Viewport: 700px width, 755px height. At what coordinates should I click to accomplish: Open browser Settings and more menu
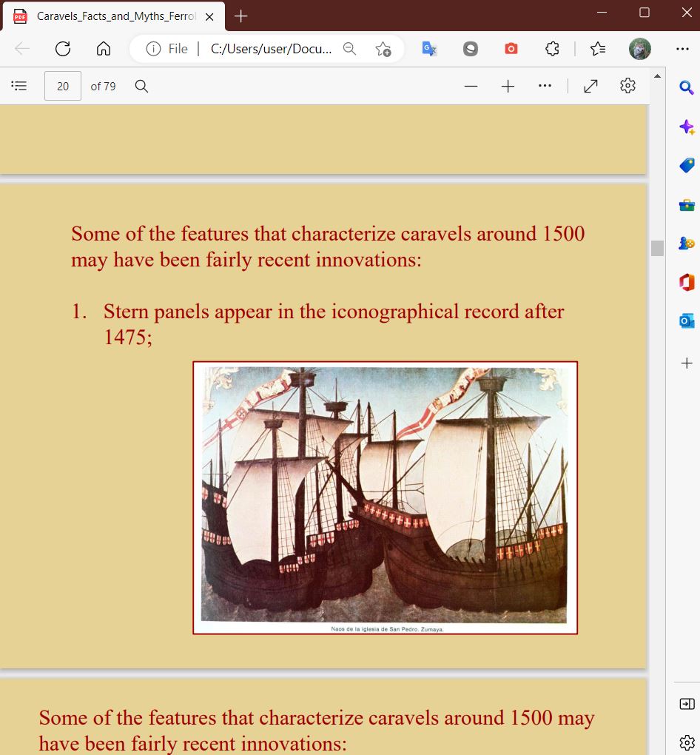click(x=682, y=49)
